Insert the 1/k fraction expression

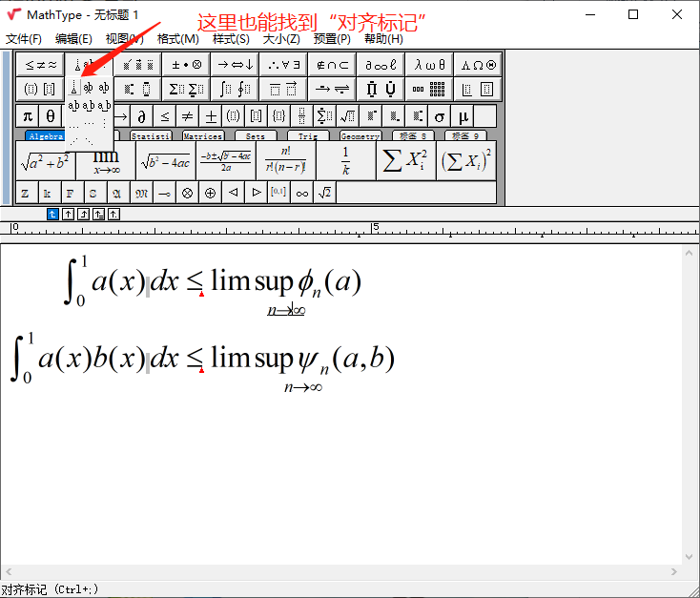346,161
